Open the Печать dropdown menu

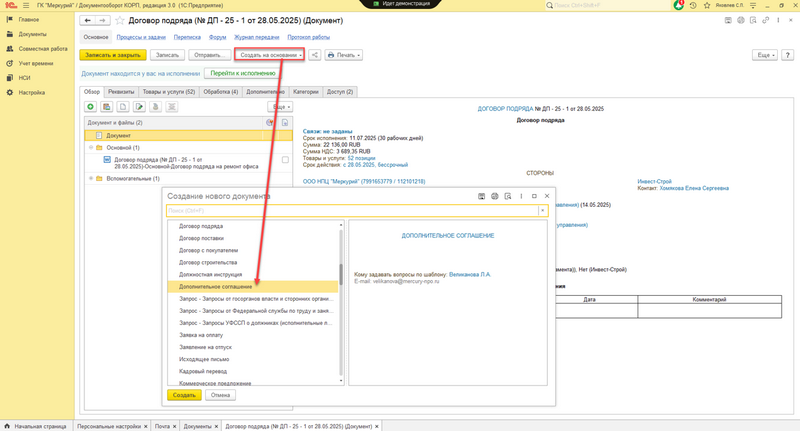pyautogui.click(x=344, y=55)
